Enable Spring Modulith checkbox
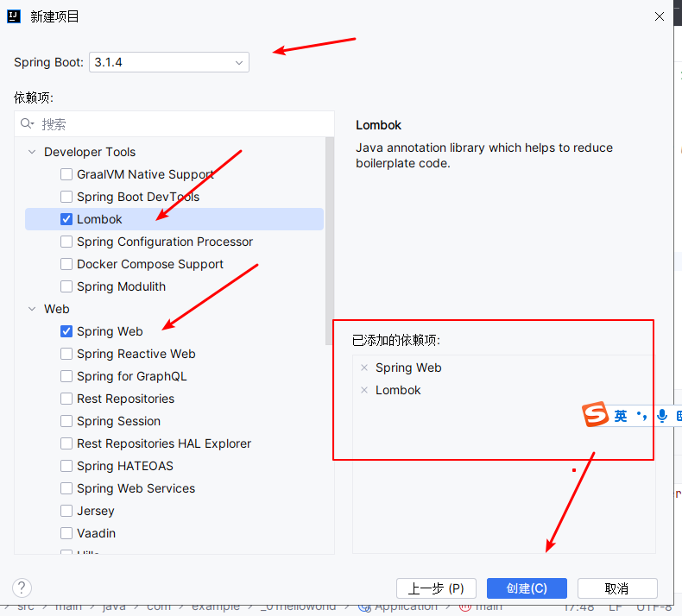682x616 pixels. click(66, 286)
